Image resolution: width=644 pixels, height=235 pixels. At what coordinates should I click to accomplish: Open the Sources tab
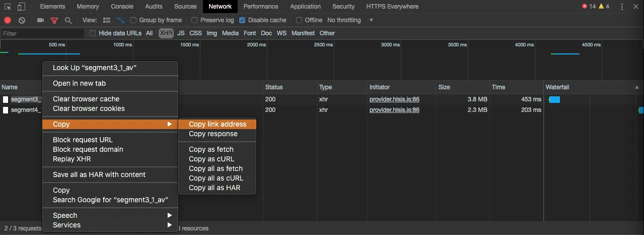[x=185, y=7]
